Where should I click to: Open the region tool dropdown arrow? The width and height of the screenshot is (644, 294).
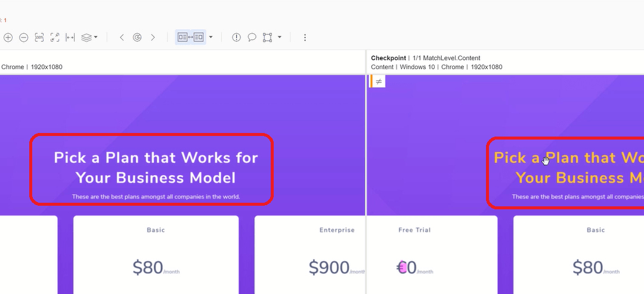[280, 38]
